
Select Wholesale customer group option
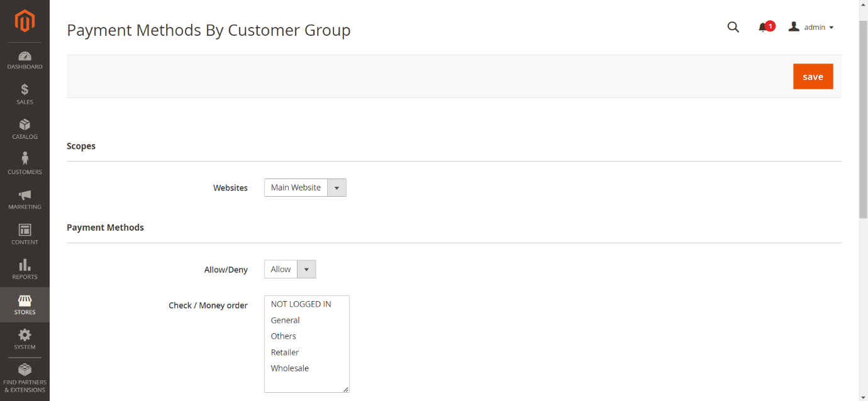tap(290, 368)
